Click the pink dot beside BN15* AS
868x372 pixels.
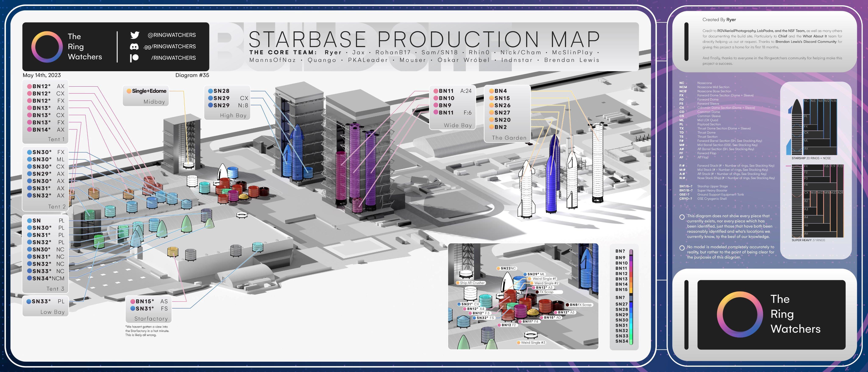click(133, 301)
